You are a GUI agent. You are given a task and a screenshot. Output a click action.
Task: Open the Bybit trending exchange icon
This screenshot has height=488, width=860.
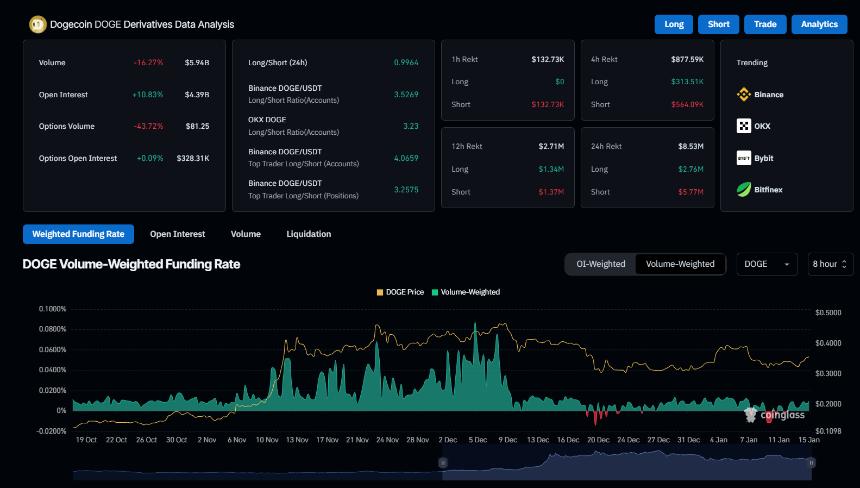coord(744,158)
